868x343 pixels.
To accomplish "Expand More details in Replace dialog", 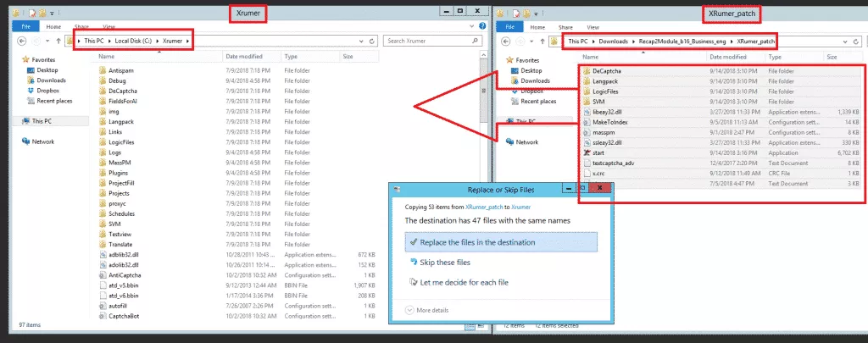I will pos(427,310).
